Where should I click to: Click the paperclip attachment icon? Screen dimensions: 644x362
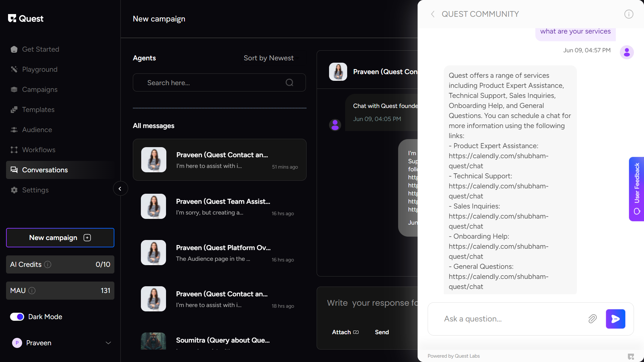(592, 319)
